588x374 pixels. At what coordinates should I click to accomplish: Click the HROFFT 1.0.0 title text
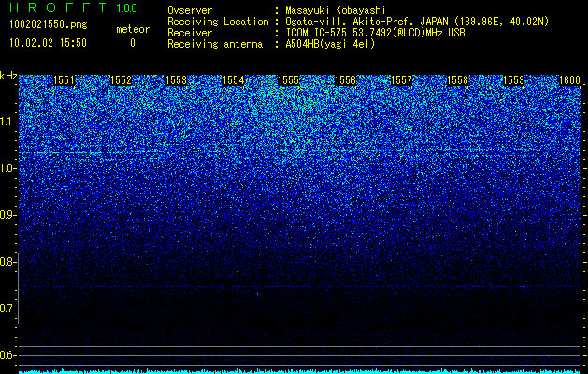(74, 7)
